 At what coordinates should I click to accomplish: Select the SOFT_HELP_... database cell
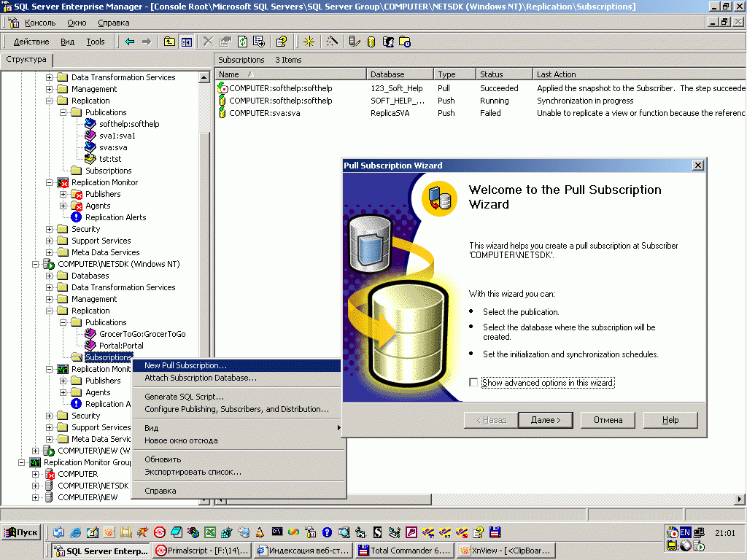398,101
